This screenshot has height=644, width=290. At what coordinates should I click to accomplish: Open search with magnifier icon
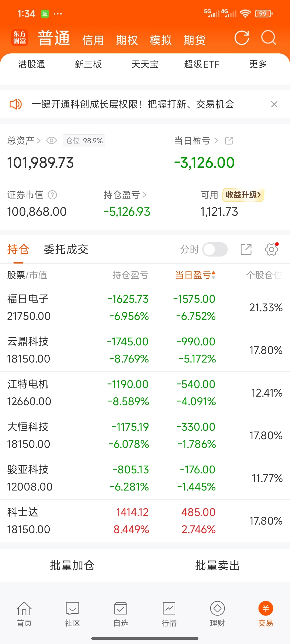click(269, 38)
